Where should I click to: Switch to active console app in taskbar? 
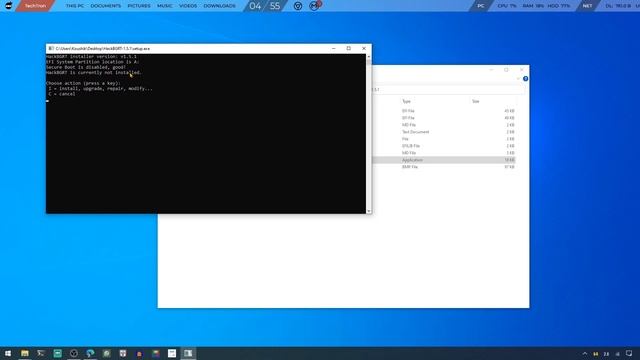[x=188, y=353]
